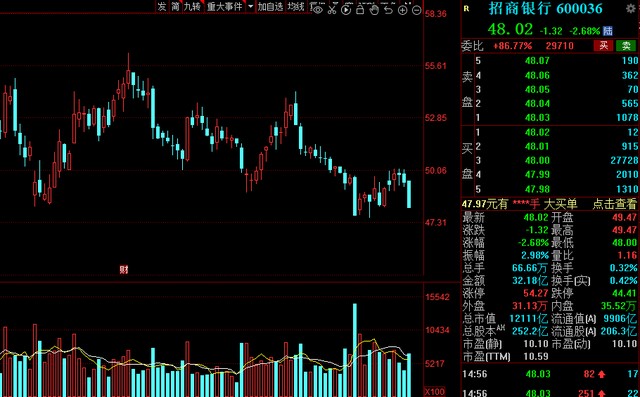Click the 金额 value 32.18亿

click(530, 281)
